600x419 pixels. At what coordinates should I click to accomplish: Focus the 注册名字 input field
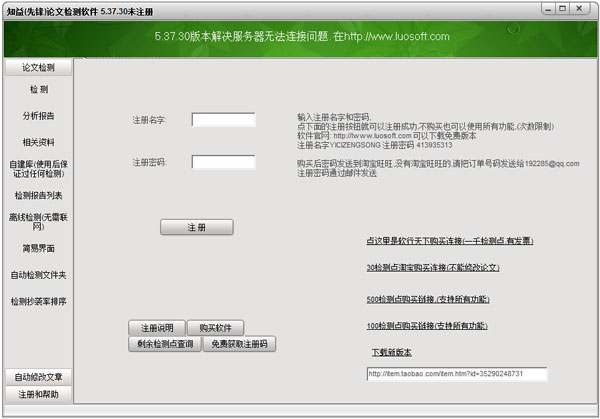pyautogui.click(x=223, y=120)
